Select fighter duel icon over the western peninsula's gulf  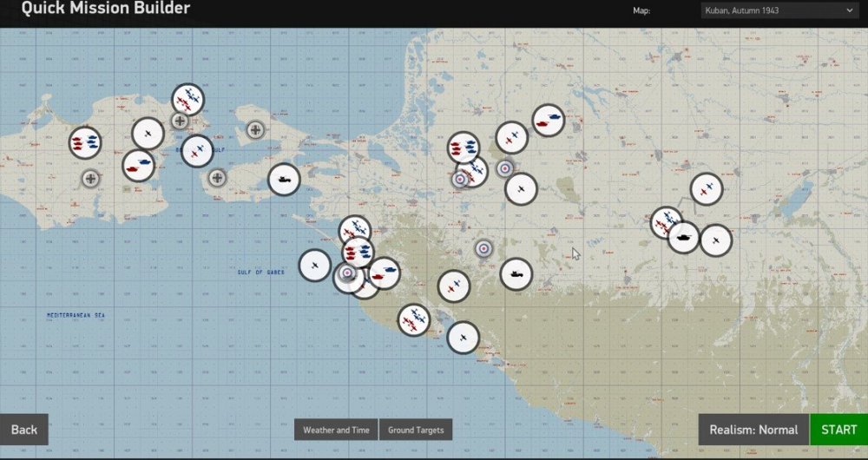tap(197, 151)
